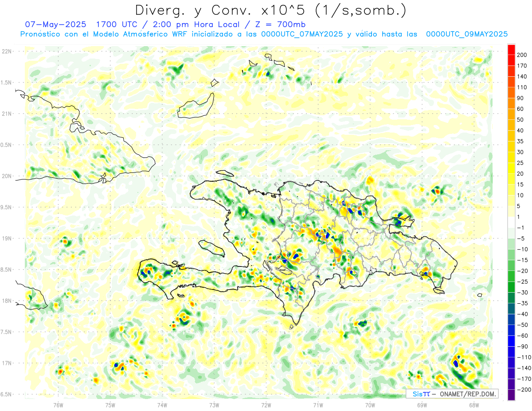
Task: Click the '-50' color scale value
Action: click(522, 325)
